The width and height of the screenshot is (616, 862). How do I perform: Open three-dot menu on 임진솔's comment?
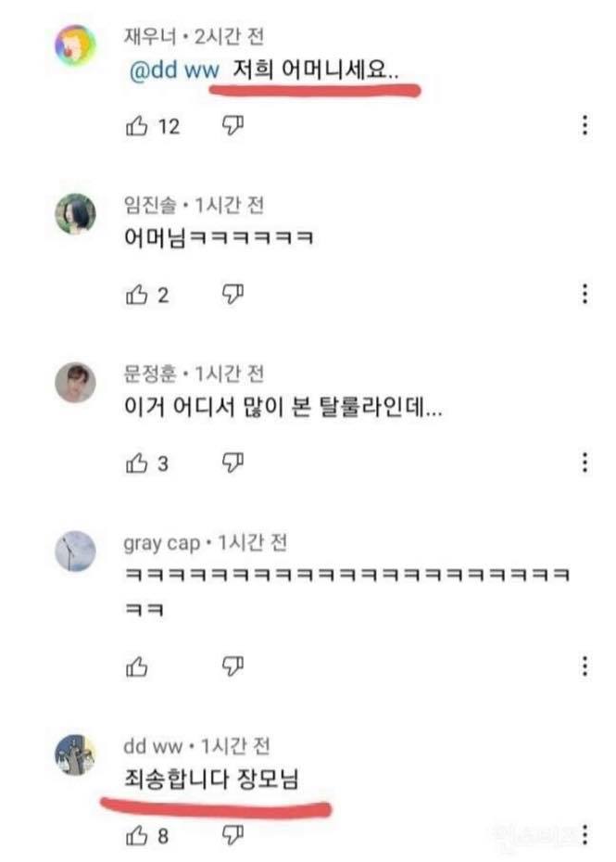585,295
